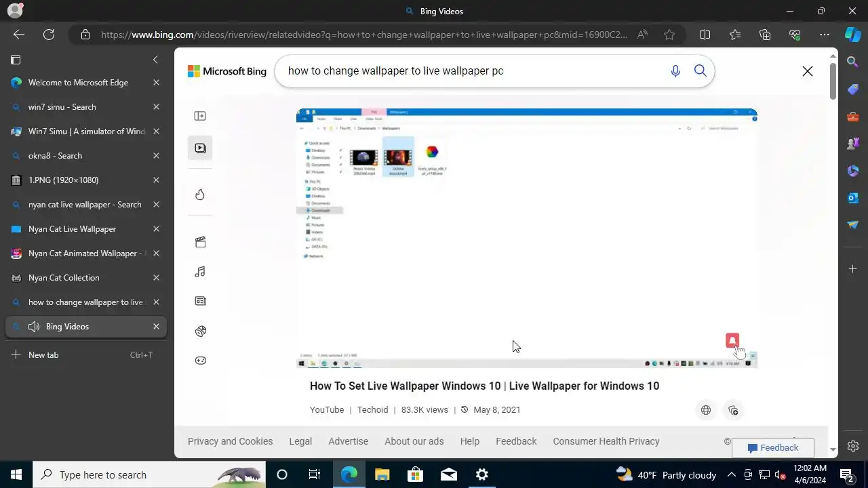Add this page to favorites star
Image resolution: width=868 pixels, height=488 pixels.
coord(669,35)
